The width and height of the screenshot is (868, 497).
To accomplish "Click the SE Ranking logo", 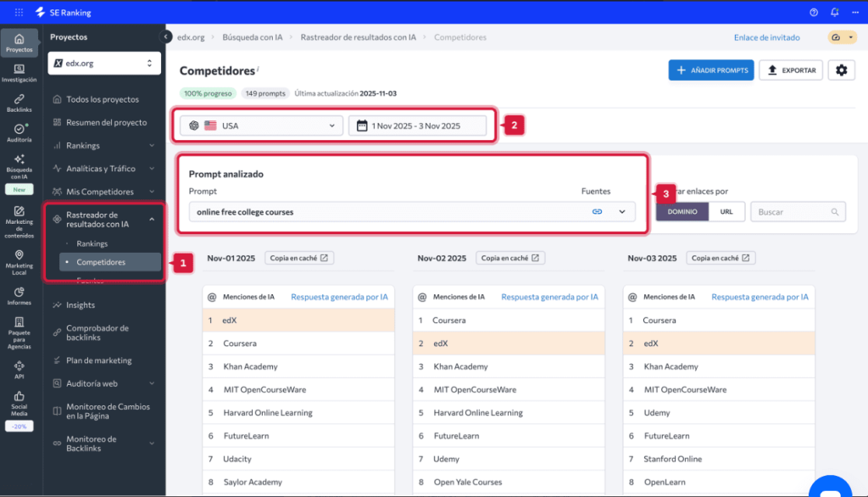I will [x=63, y=12].
